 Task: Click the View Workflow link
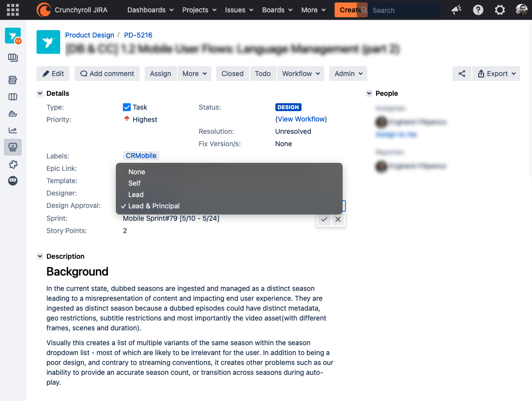301,119
